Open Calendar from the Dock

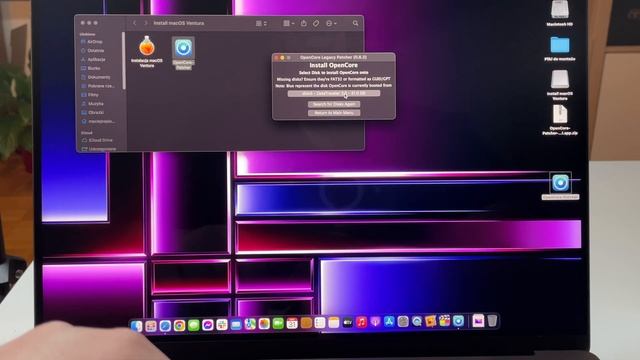(292, 324)
